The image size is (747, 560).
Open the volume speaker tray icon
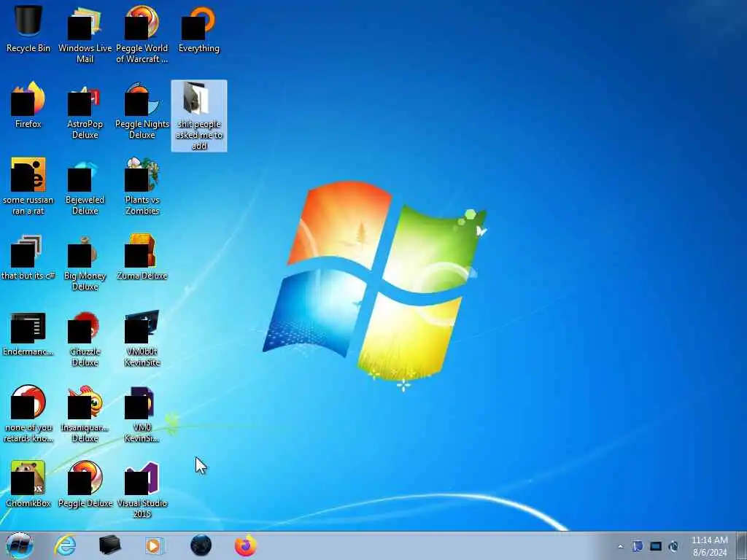[673, 546]
